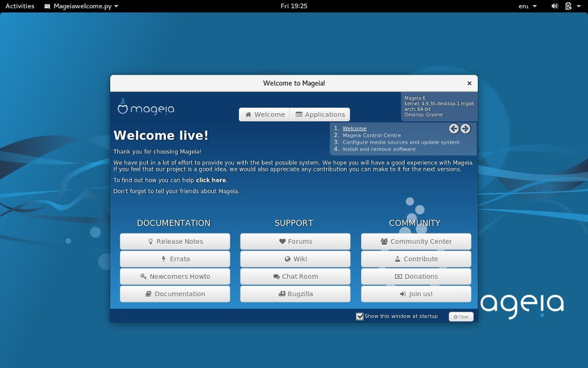Click the sign-in arrow icon on Join us!
588x368 pixels.
[x=403, y=294]
